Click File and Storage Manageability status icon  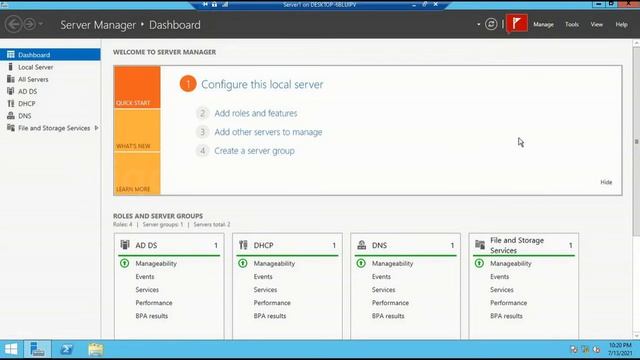[480, 263]
